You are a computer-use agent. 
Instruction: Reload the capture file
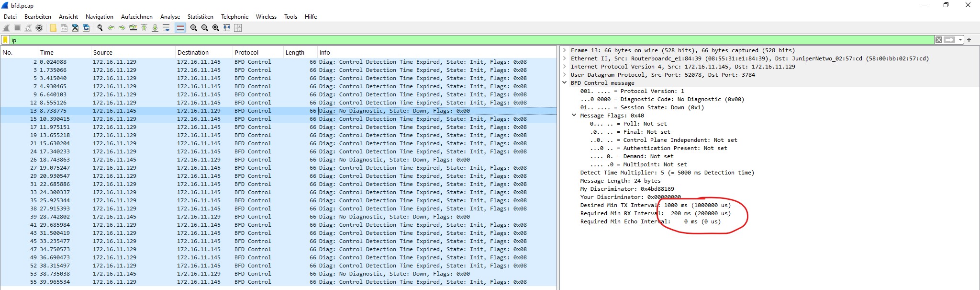click(x=86, y=28)
